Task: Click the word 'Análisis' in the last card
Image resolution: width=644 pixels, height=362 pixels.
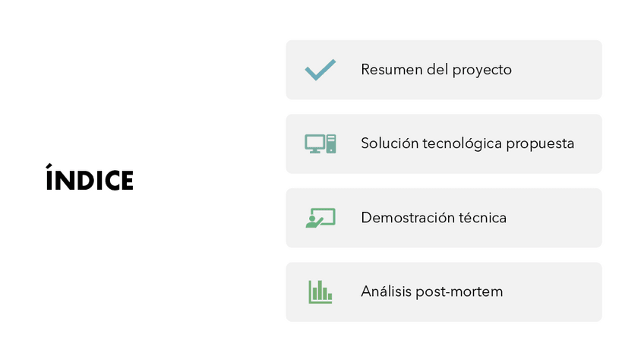Action: coord(386,292)
